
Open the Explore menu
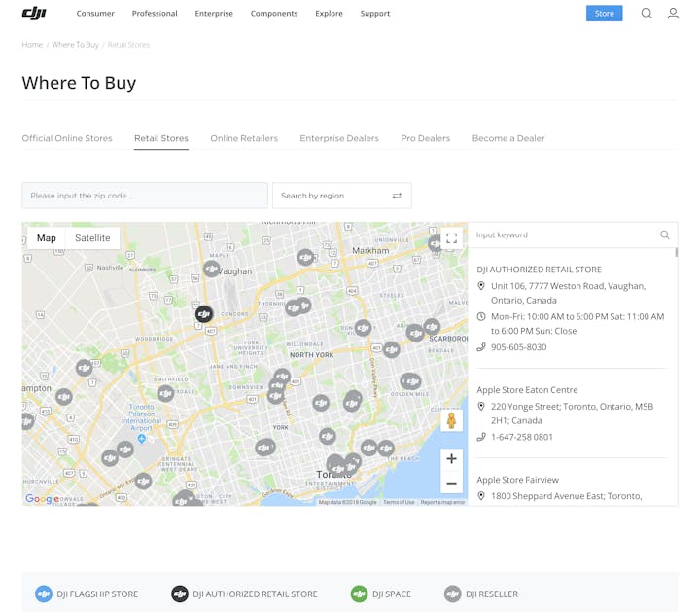[329, 14]
